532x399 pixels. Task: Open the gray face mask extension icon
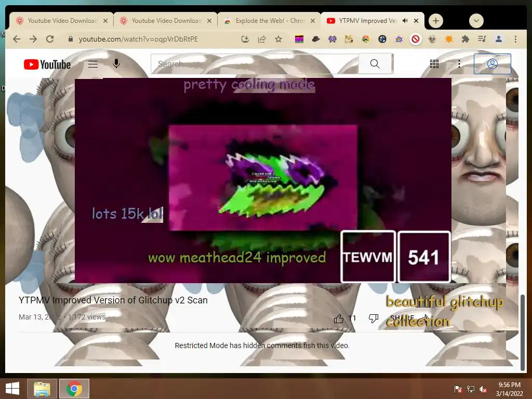[432, 39]
